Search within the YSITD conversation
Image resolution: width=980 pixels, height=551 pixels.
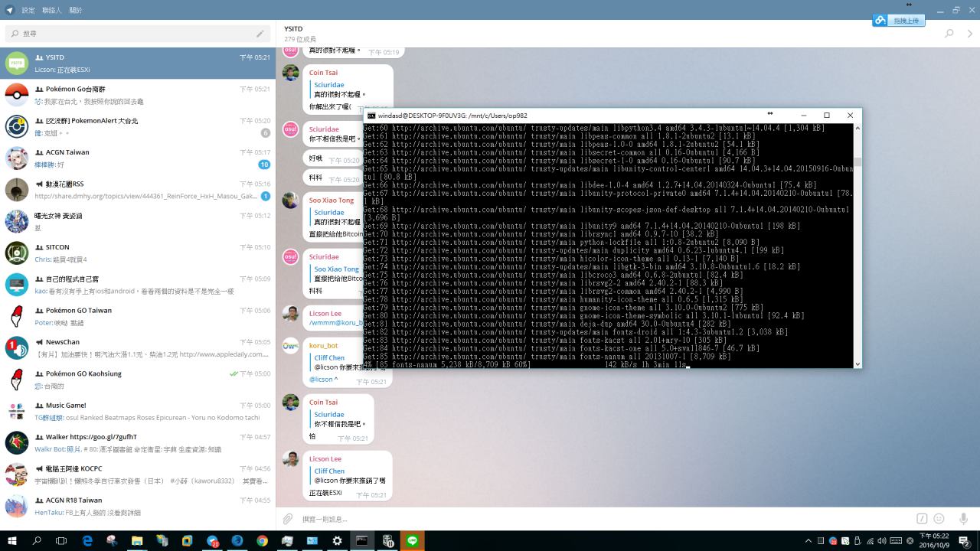point(949,34)
